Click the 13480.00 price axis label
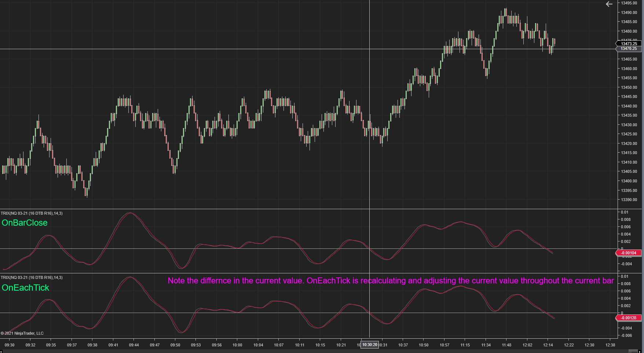 [x=629, y=31]
